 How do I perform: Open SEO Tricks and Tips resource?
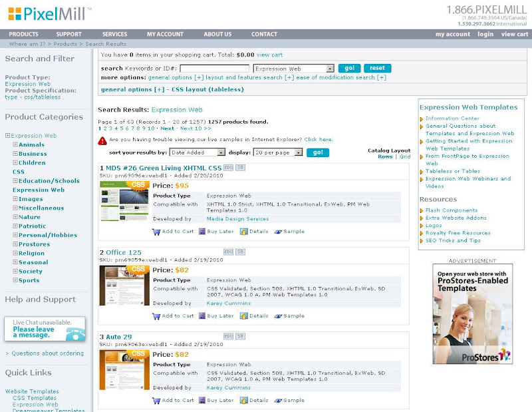pos(453,240)
